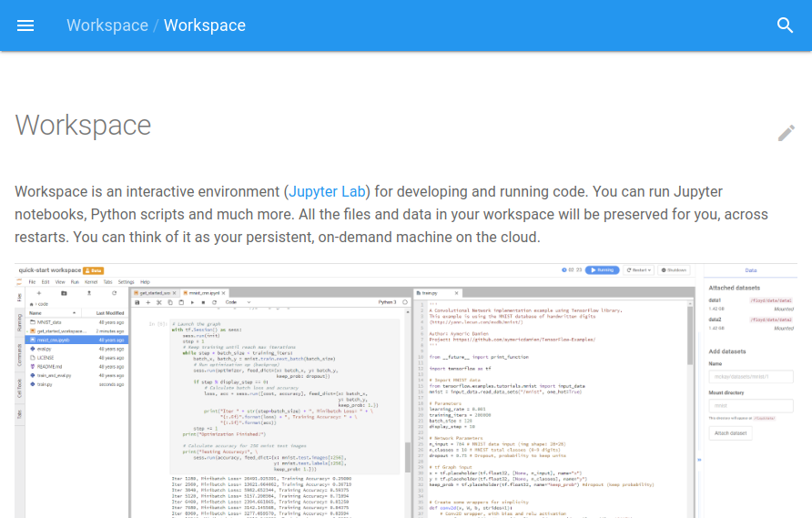Follow the Jupyter Lab link
Viewport: 812px width, 518px height.
328,192
